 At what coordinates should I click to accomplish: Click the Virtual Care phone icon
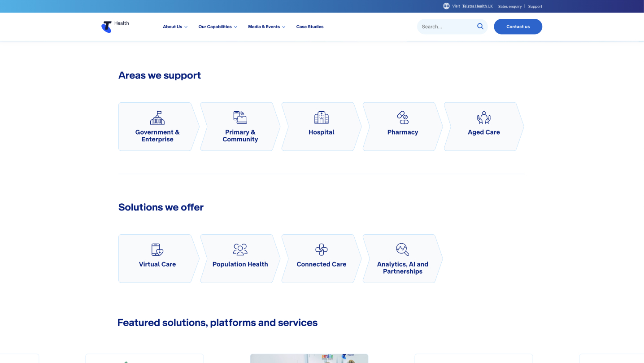coord(157,249)
